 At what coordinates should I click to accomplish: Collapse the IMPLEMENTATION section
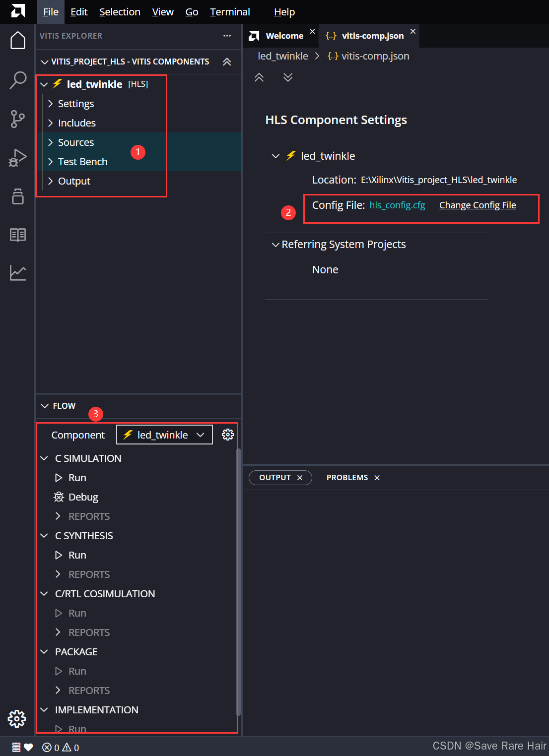click(x=44, y=710)
